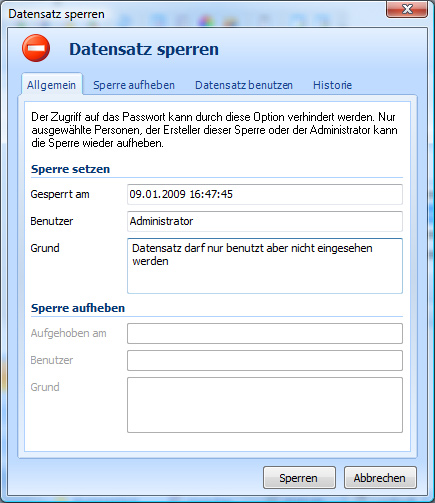Image resolution: width=435 pixels, height=503 pixels.
Task: Close the Datensatz sperren dialog window
Action: 407,9
